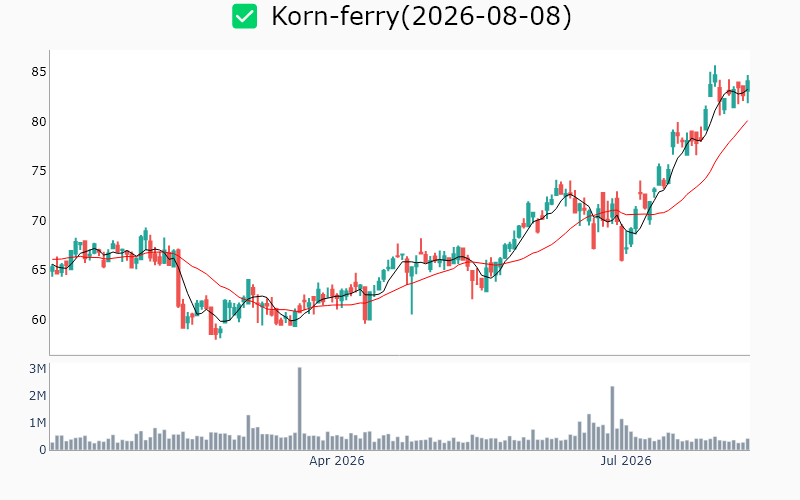Click the last candlestick on the right
This screenshot has width=800, height=500.
point(748,89)
